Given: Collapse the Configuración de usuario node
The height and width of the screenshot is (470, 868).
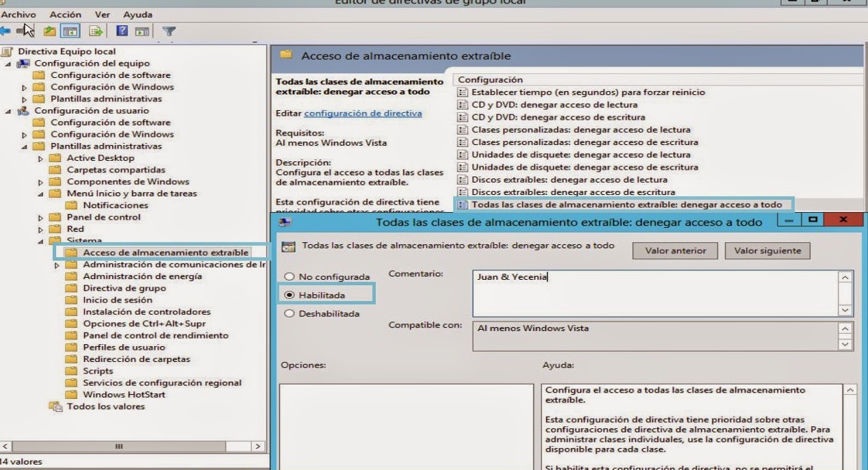Looking at the screenshot, I should [x=9, y=111].
